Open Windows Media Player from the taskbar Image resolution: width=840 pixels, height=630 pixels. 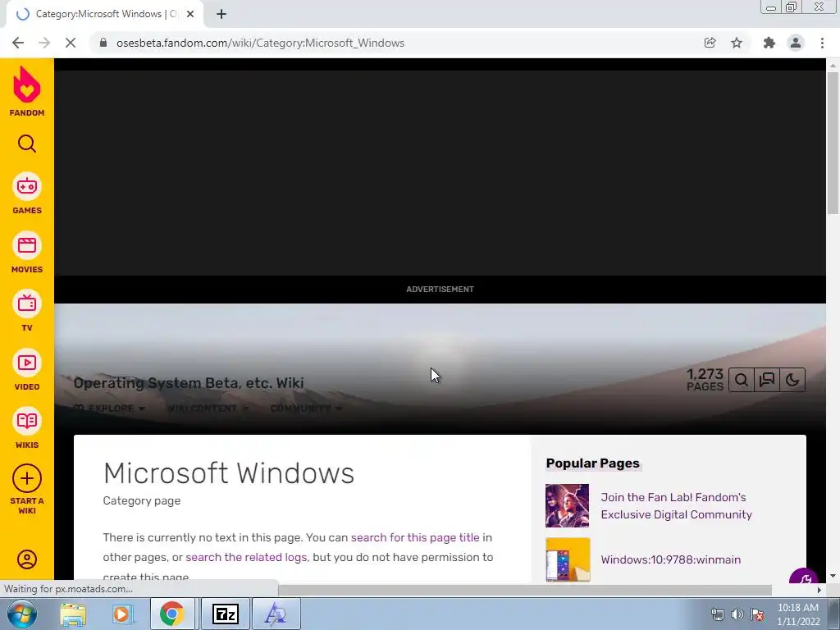[122, 614]
